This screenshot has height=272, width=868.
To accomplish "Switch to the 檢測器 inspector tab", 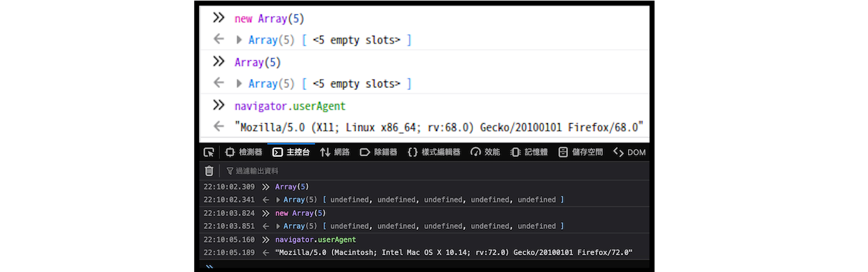I will pyautogui.click(x=243, y=152).
